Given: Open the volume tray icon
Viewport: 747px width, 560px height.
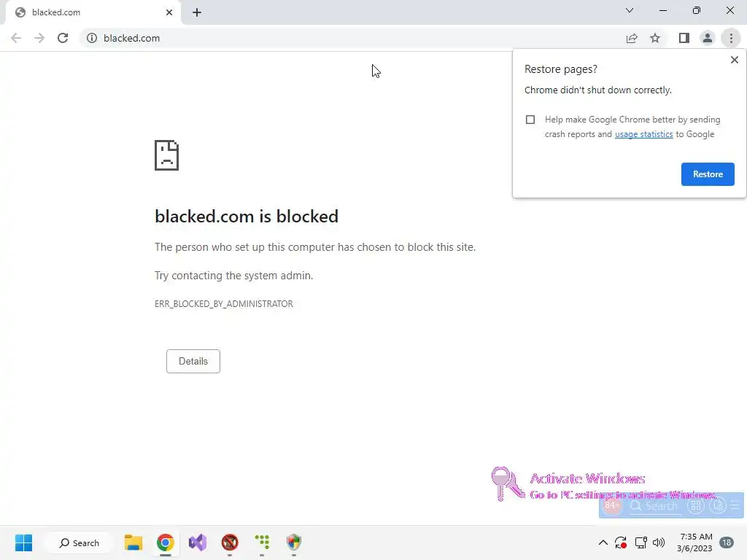Looking at the screenshot, I should coord(659,542).
